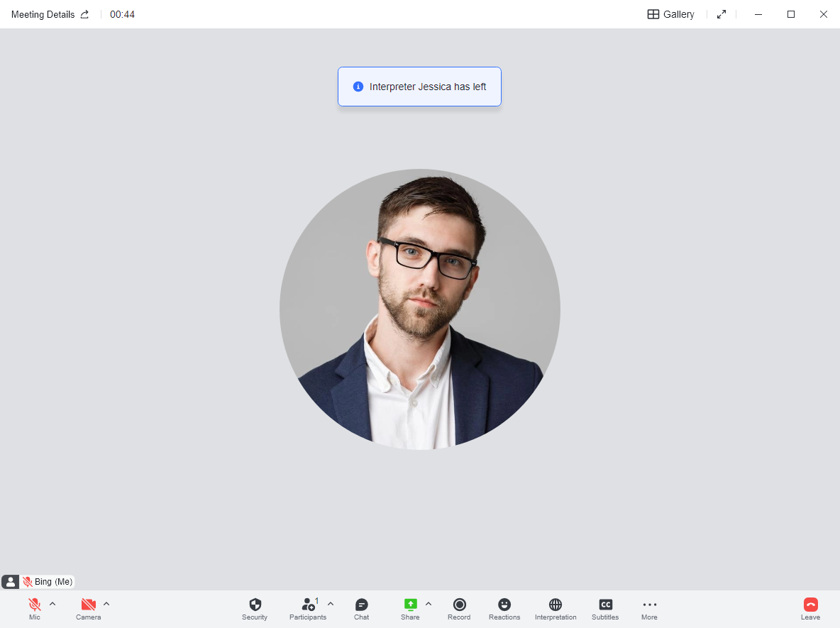Open the Participants panel

[x=309, y=605]
